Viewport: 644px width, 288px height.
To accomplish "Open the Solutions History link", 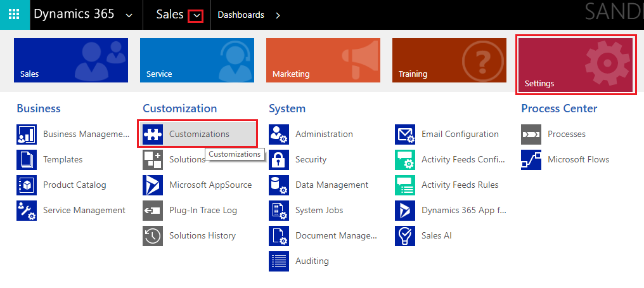I will 202,236.
